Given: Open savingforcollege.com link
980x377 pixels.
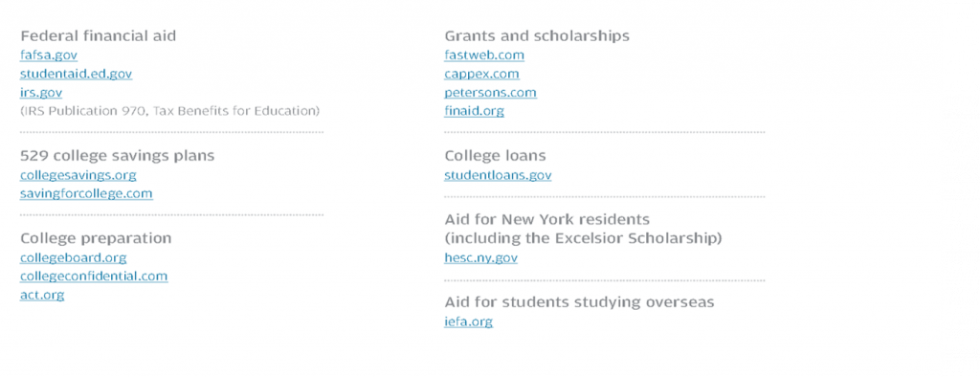Looking at the screenshot, I should pyautogui.click(x=86, y=194).
